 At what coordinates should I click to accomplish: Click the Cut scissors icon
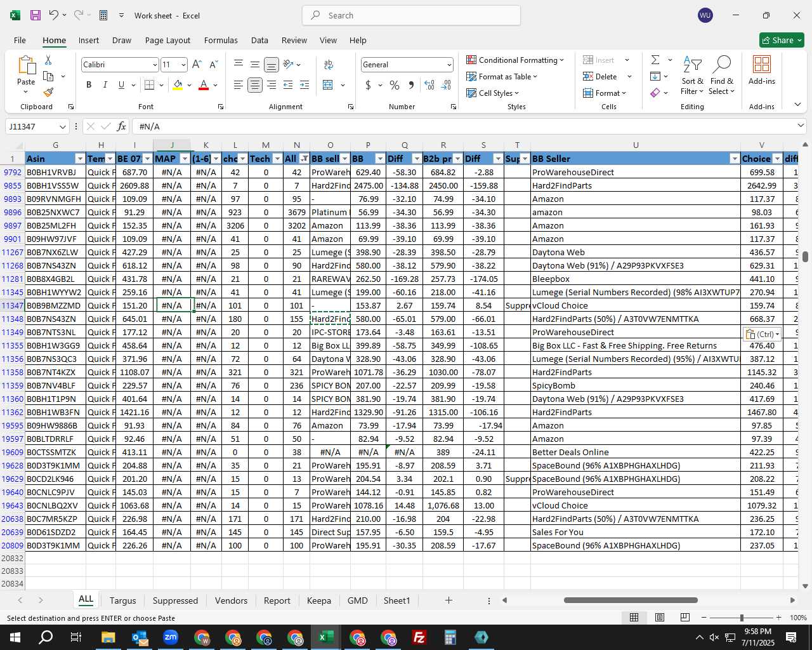48,60
